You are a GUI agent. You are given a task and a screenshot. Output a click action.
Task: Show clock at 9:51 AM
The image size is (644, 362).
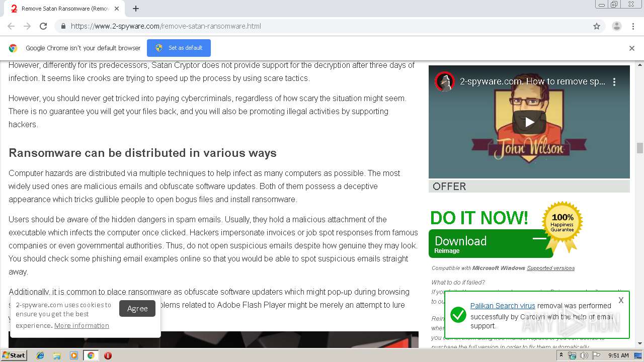618,355
